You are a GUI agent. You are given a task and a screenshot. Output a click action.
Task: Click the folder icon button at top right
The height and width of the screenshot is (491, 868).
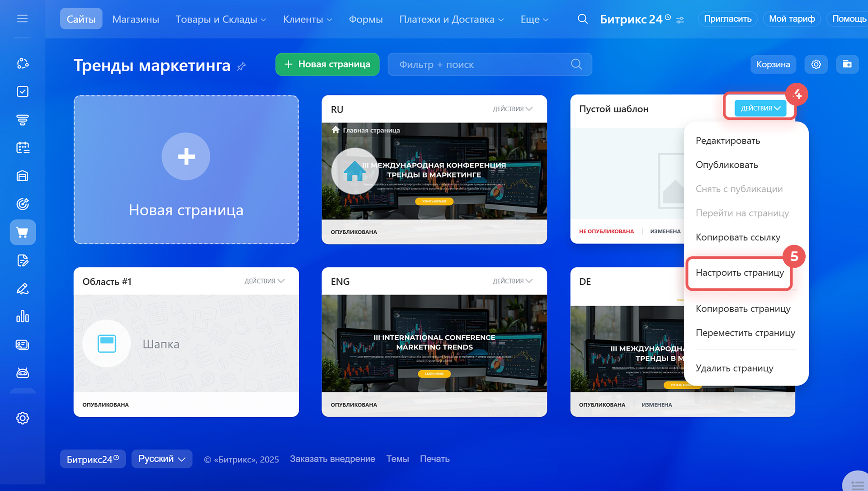tap(847, 65)
